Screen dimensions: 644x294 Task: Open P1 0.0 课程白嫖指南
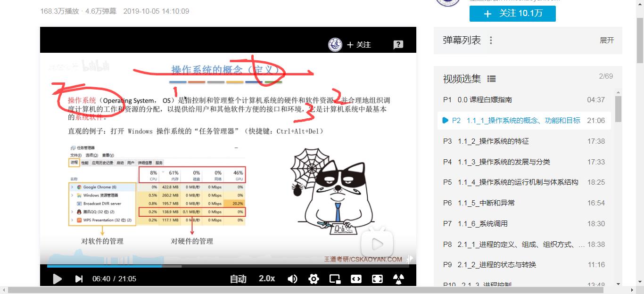tap(524, 100)
